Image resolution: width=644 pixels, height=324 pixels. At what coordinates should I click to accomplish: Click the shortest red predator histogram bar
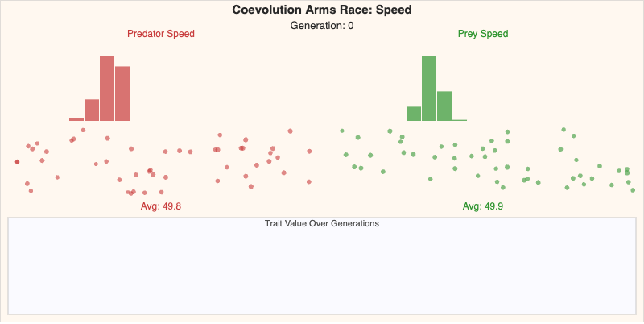pyautogui.click(x=76, y=119)
